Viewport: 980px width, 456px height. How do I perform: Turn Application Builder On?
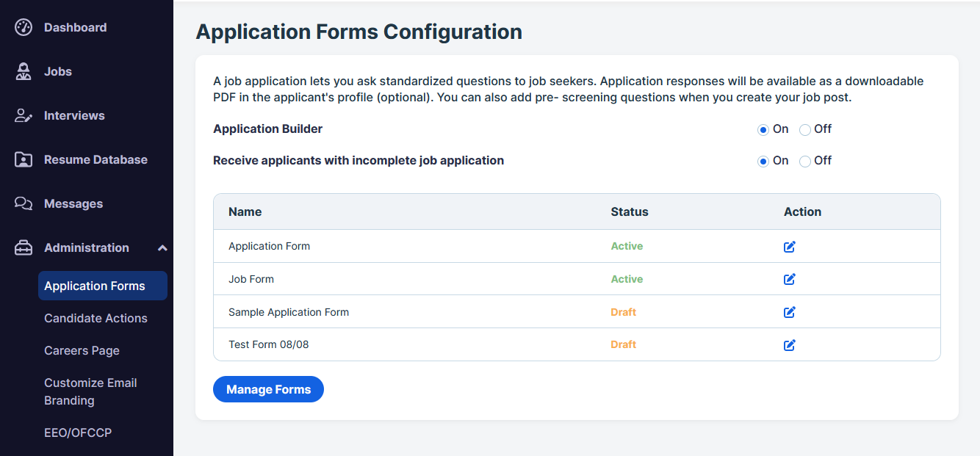763,129
